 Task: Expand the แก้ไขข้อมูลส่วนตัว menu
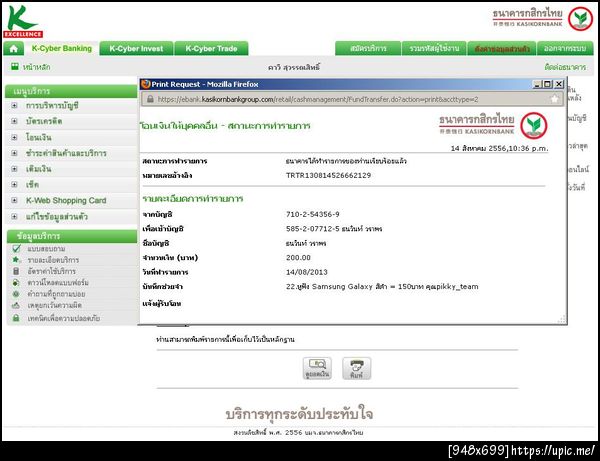15,217
